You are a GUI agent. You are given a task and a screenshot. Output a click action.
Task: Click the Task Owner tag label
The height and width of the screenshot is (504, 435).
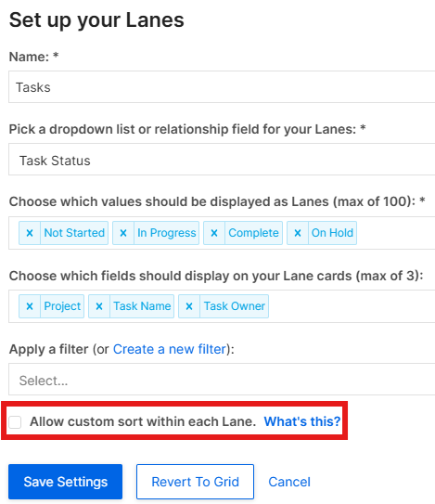click(x=235, y=306)
